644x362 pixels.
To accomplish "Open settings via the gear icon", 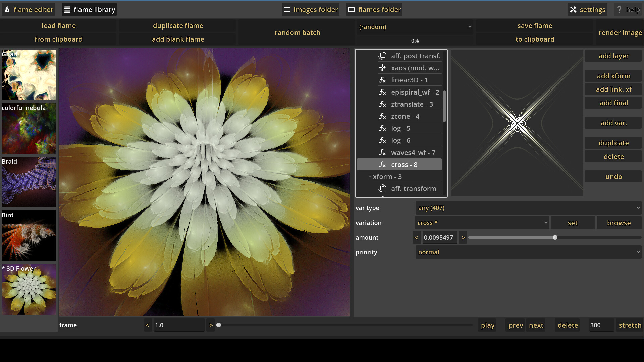I will click(573, 9).
